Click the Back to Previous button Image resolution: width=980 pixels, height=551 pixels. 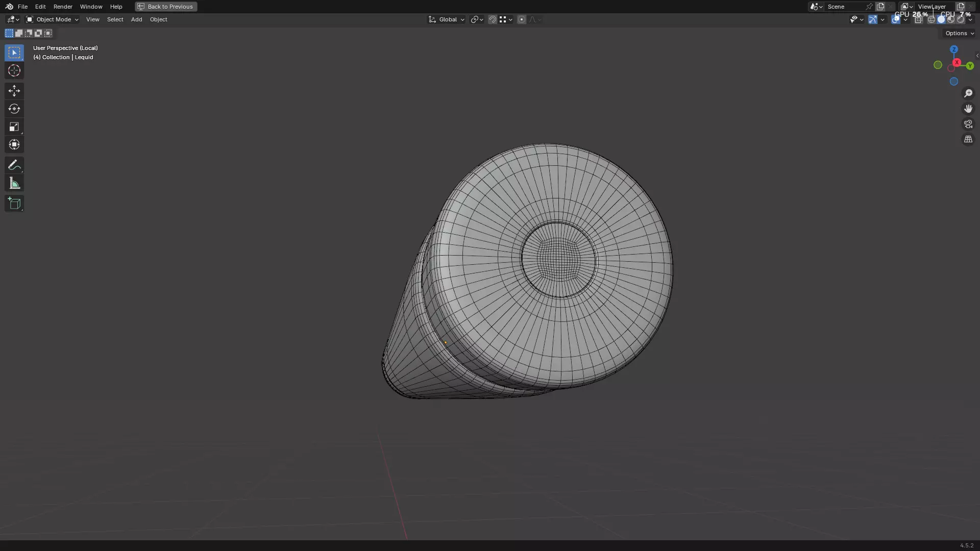pos(166,7)
